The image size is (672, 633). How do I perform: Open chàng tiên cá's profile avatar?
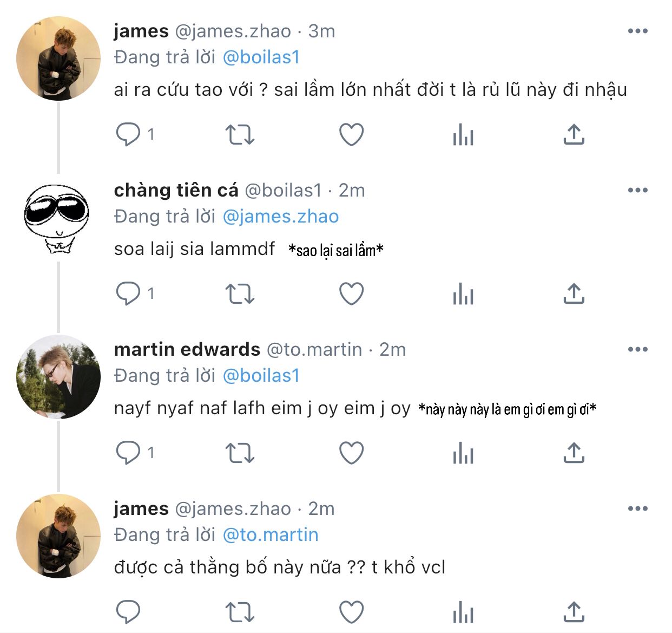coord(58,218)
